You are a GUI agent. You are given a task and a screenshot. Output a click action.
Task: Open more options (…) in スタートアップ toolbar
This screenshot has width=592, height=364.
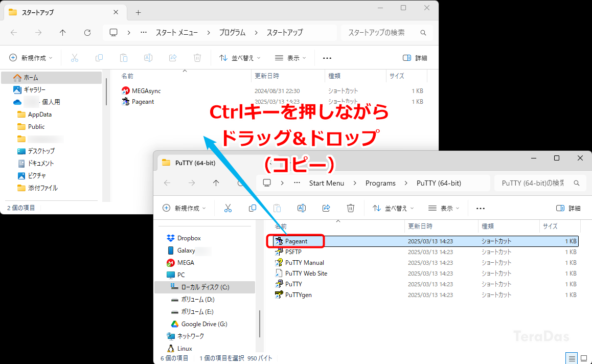[x=327, y=58]
